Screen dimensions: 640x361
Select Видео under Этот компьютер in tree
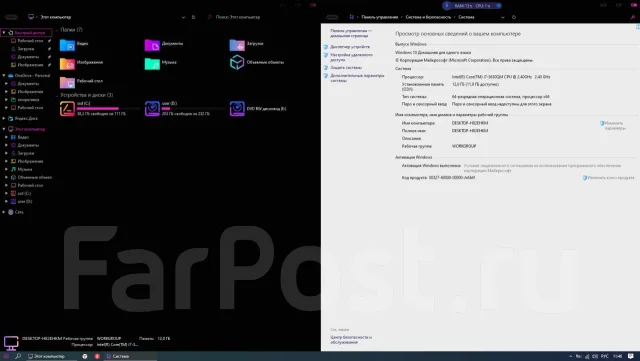coord(23,137)
